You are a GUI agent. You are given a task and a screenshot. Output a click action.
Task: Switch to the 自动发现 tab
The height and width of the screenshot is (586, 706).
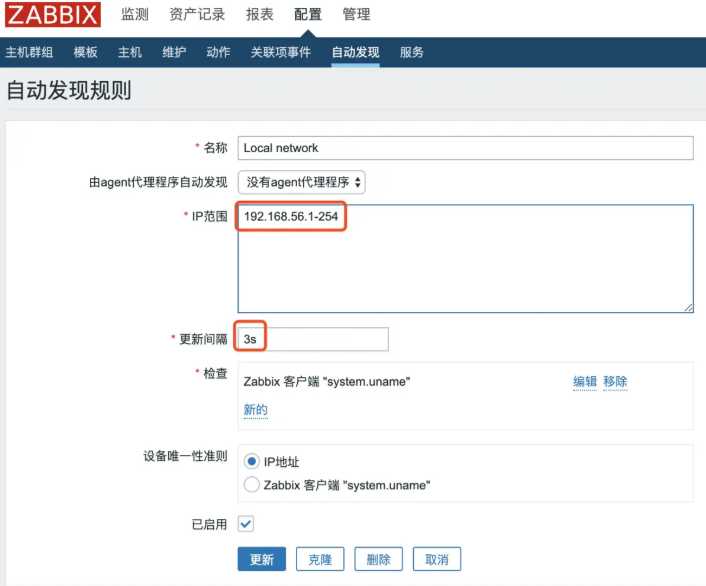coord(355,52)
